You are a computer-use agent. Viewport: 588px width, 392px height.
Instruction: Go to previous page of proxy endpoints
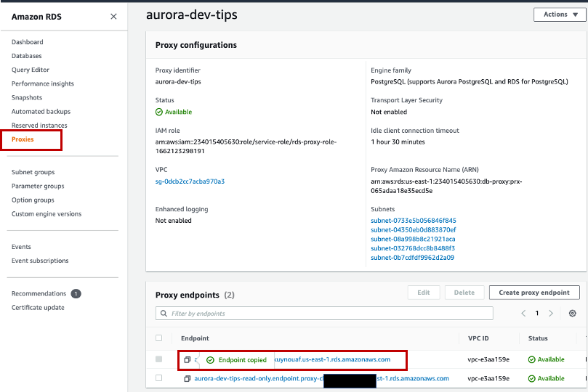[x=523, y=314]
